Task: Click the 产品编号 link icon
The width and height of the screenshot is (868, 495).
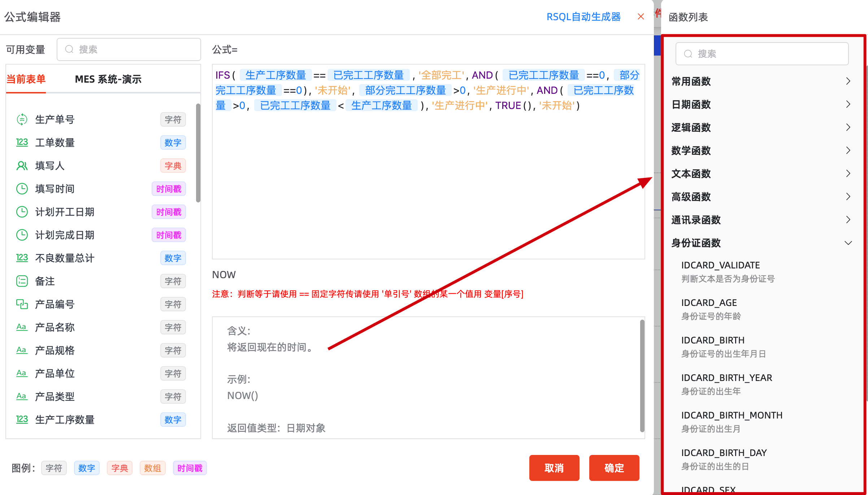Action: 22,304
